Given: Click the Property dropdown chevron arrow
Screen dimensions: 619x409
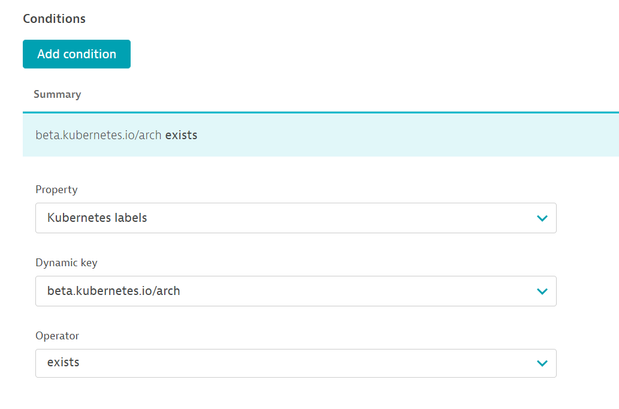Looking at the screenshot, I should coord(541,218).
